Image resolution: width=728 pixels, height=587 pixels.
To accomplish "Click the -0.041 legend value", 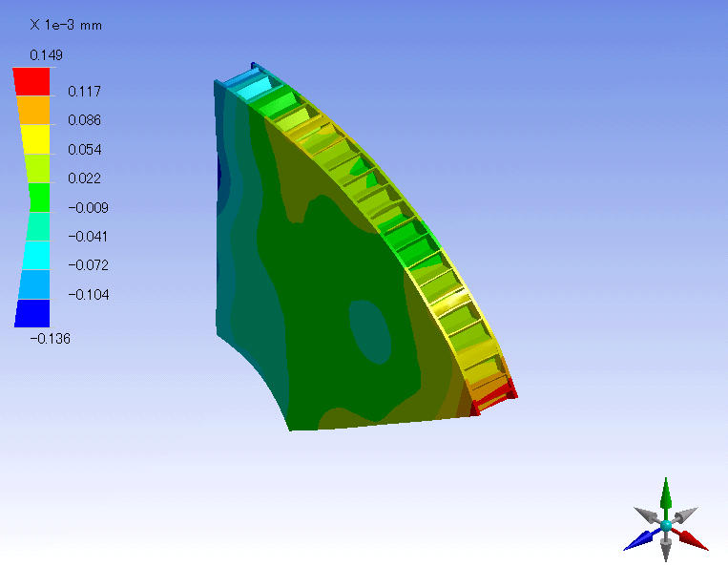I will 88,237.
